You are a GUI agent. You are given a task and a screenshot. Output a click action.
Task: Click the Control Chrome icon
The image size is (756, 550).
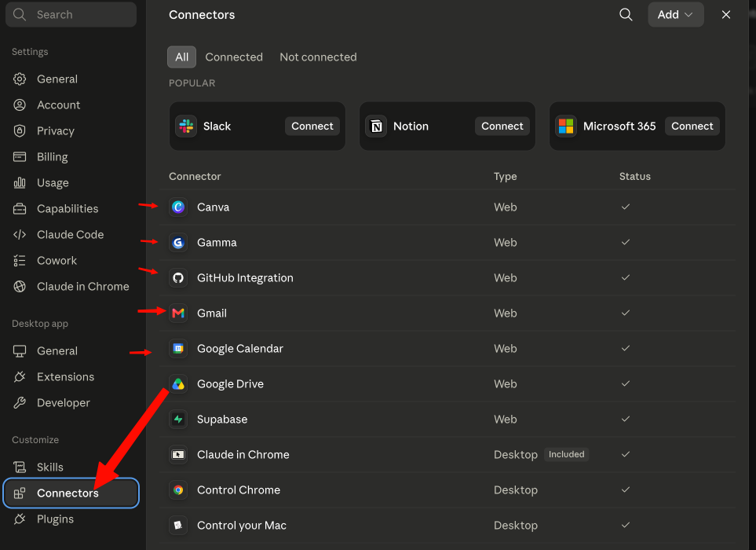(x=178, y=490)
